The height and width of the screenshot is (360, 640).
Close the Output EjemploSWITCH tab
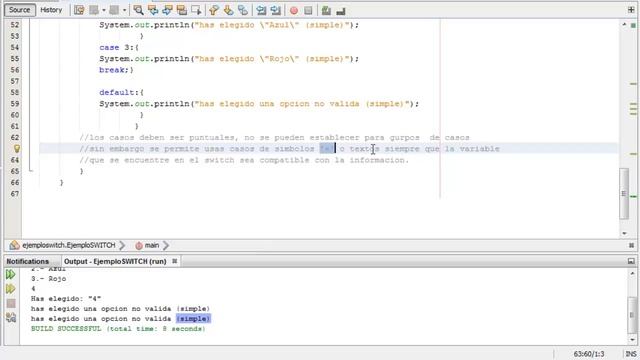[x=175, y=261]
